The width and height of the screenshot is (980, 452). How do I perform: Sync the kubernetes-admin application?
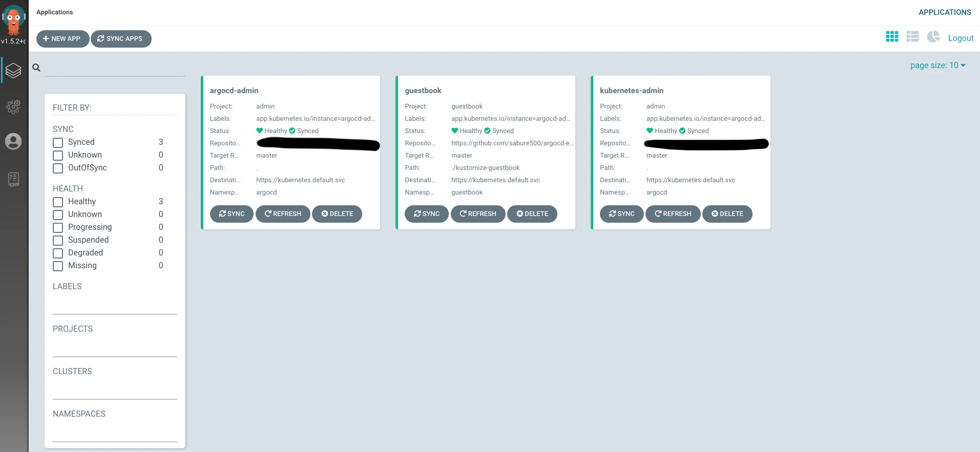click(622, 214)
